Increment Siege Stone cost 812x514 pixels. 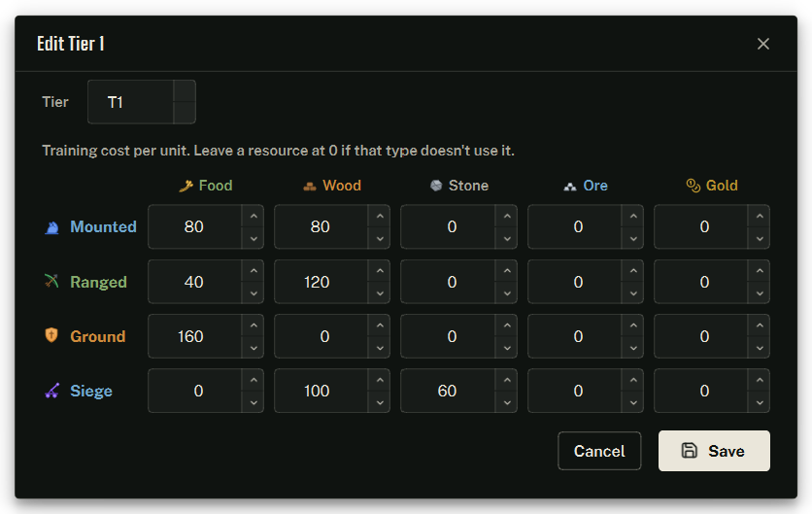506,380
